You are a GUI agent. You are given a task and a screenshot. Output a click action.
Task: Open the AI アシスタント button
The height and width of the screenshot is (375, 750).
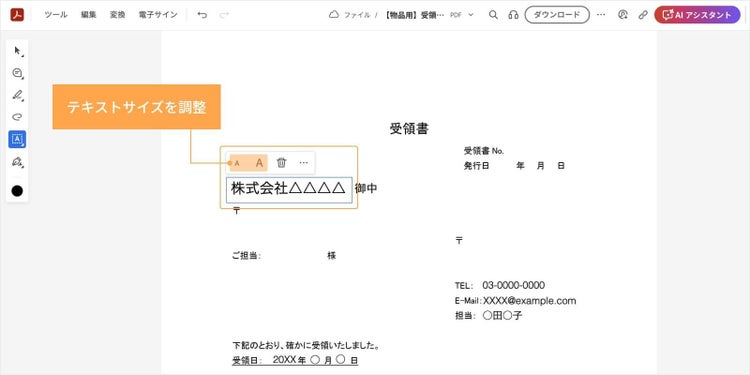697,15
